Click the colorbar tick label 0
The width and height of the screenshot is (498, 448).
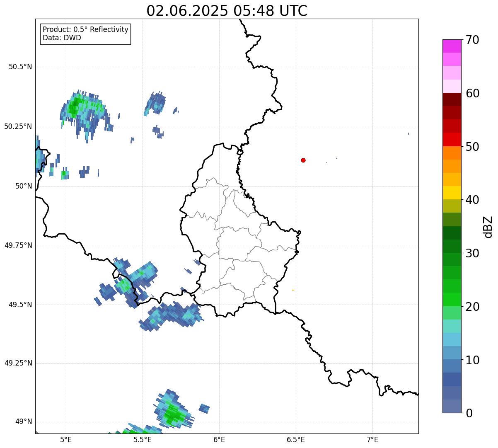469,413
